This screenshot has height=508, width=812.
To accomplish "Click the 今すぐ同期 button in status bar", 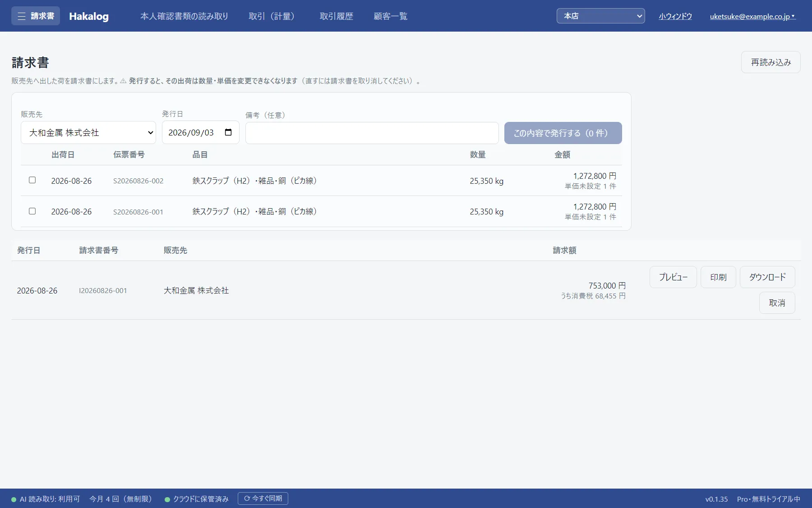I will pyautogui.click(x=263, y=499).
